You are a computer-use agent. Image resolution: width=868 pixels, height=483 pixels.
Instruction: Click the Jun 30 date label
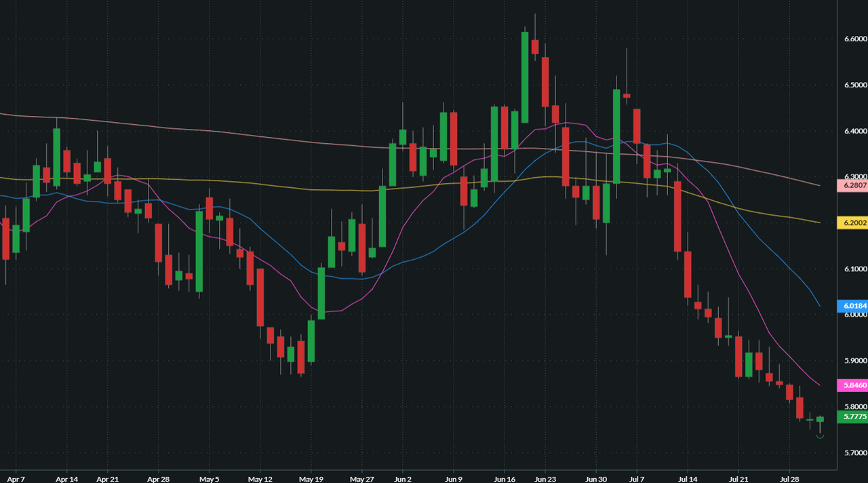coord(596,478)
